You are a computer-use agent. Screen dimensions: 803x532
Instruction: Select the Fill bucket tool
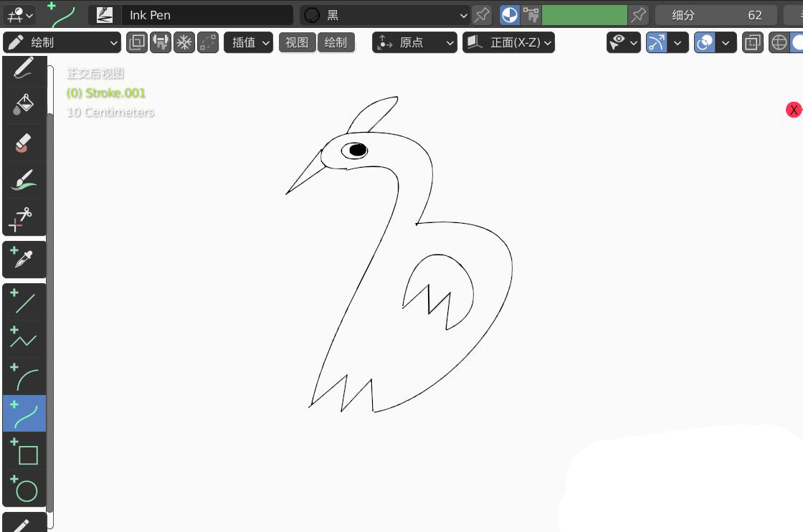(x=24, y=105)
